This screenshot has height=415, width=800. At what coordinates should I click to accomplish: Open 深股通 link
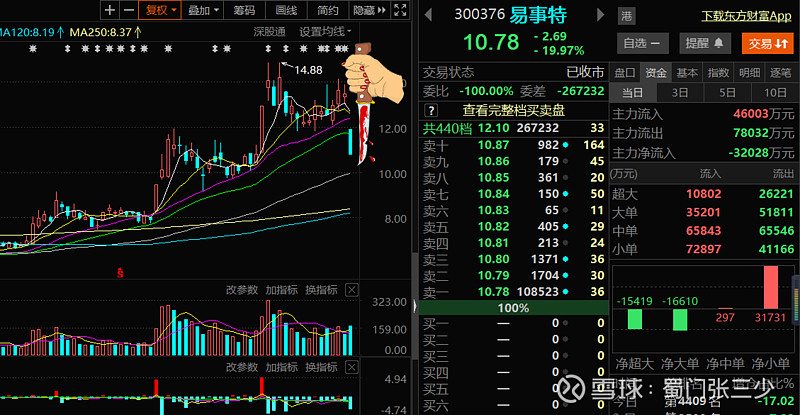(269, 32)
